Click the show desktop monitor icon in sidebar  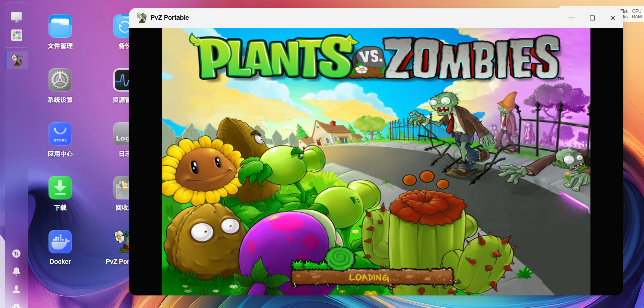click(x=17, y=17)
